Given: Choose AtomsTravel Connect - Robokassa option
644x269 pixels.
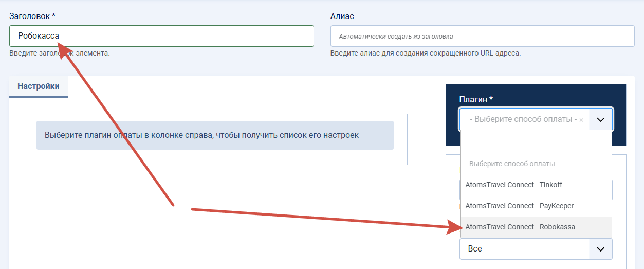Looking at the screenshot, I should tap(536, 227).
